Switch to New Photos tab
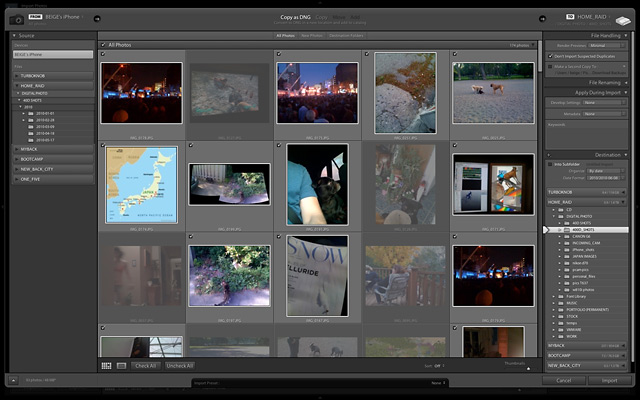Viewport: 640px width, 400px height. click(x=312, y=36)
